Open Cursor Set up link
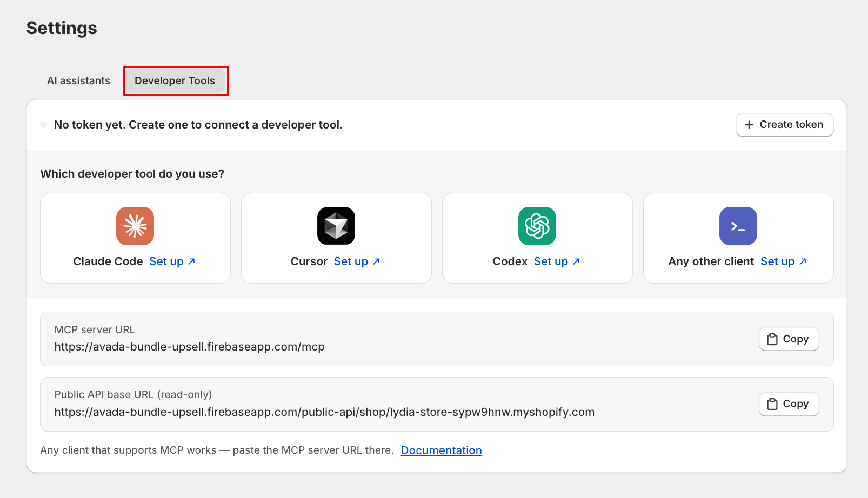Viewport: 868px width, 498px height. point(357,261)
